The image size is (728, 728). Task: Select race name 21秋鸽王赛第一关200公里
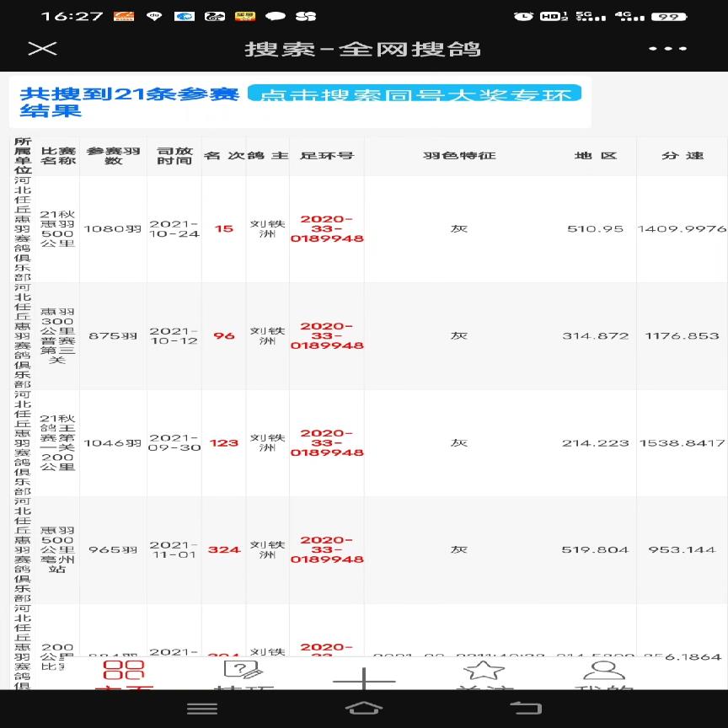pos(57,443)
